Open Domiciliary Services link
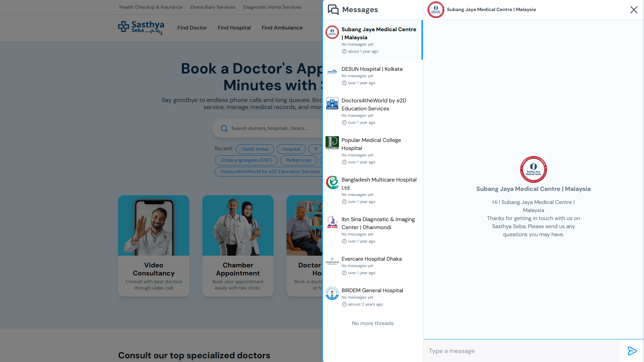 point(213,7)
